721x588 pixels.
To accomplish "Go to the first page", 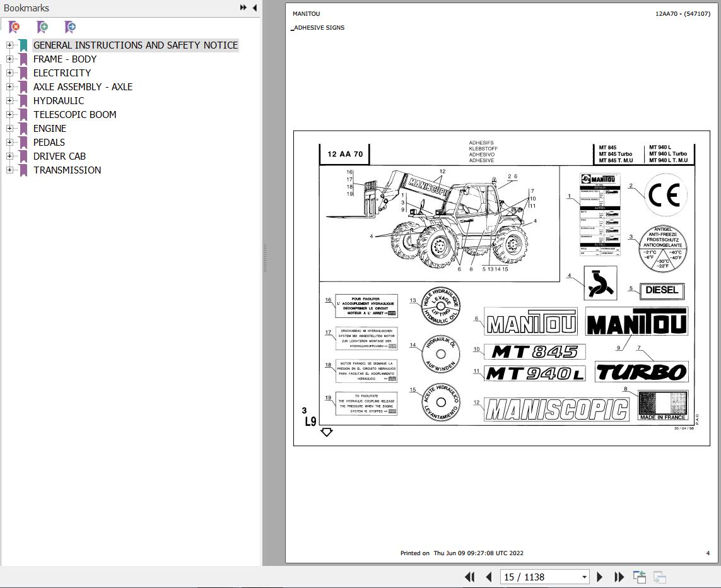I will [x=469, y=577].
